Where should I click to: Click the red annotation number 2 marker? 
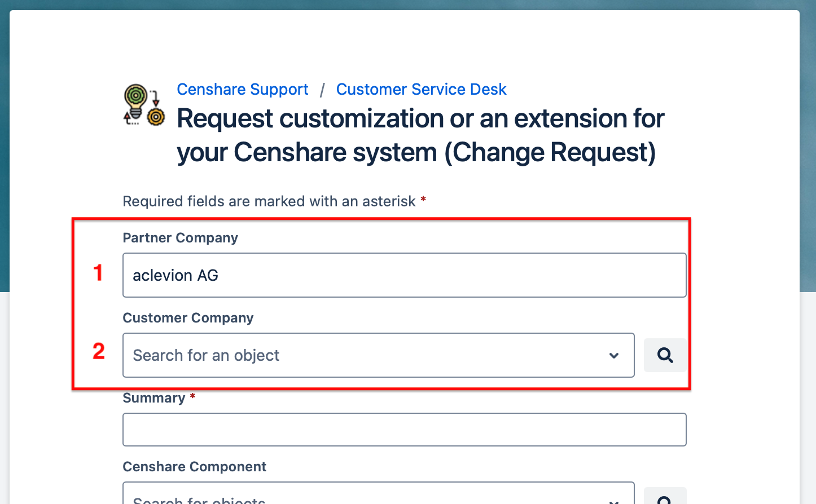pyautogui.click(x=98, y=352)
